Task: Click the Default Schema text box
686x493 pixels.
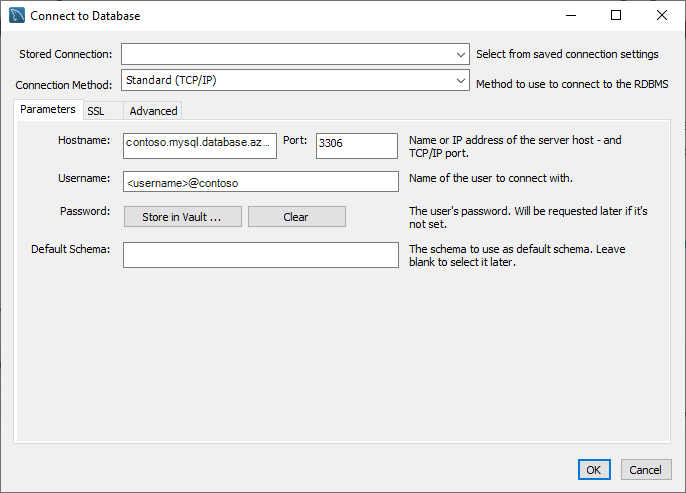Action: point(261,255)
